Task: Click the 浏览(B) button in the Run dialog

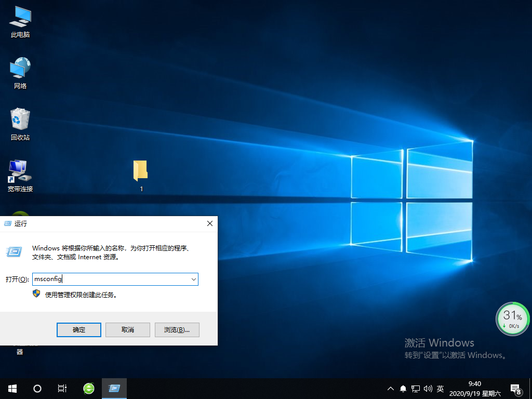Action: point(177,329)
